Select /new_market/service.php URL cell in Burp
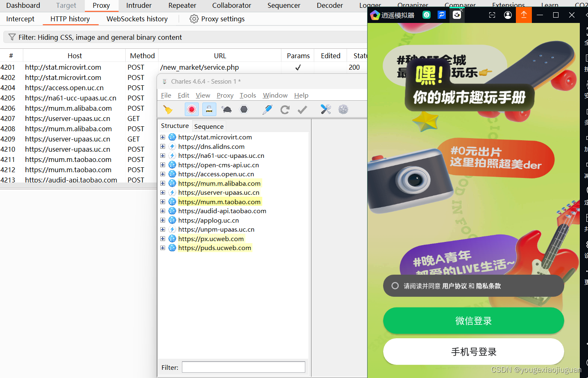588x378 pixels. [x=200, y=67]
